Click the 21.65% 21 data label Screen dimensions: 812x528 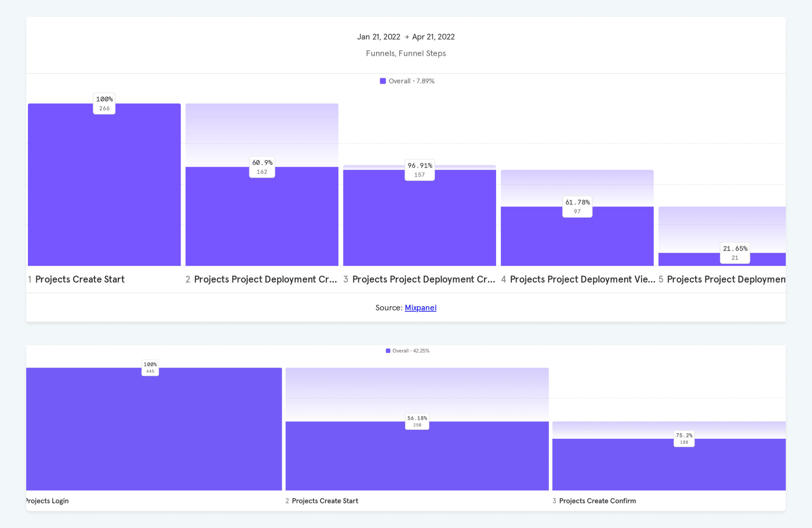pos(735,253)
